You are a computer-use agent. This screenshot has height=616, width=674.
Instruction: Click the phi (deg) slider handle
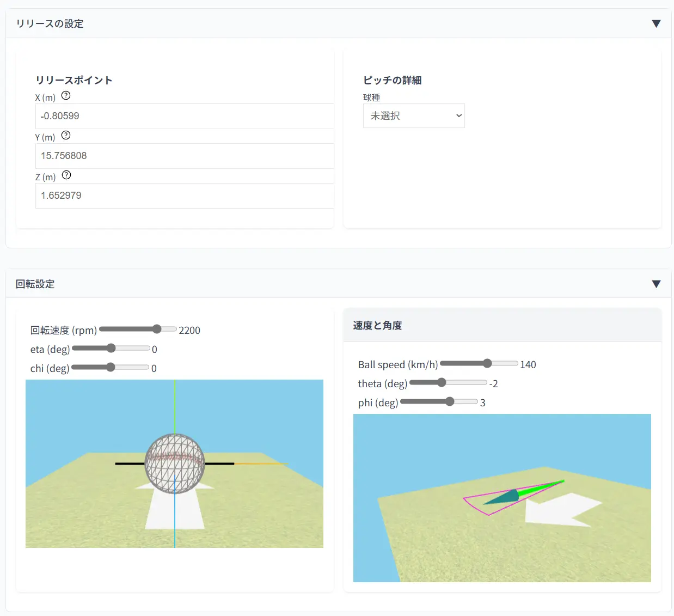pyautogui.click(x=449, y=401)
